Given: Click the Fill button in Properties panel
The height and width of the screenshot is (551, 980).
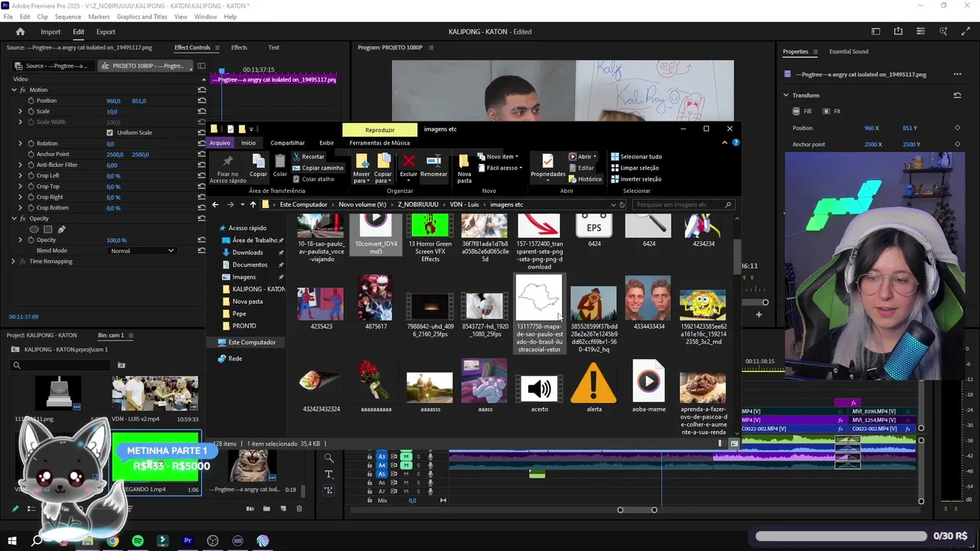Looking at the screenshot, I should point(802,111).
